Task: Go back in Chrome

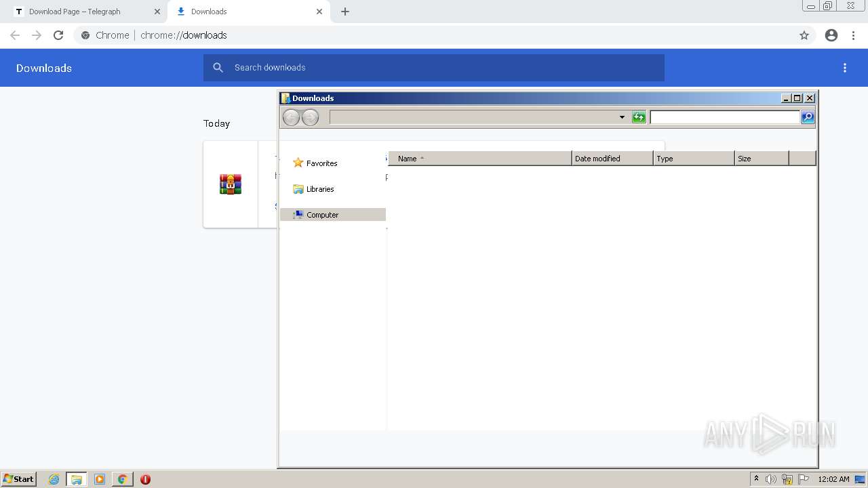Action: coord(15,35)
